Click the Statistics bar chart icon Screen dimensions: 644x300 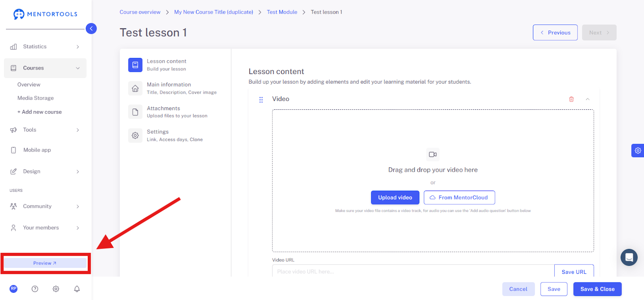coord(14,47)
